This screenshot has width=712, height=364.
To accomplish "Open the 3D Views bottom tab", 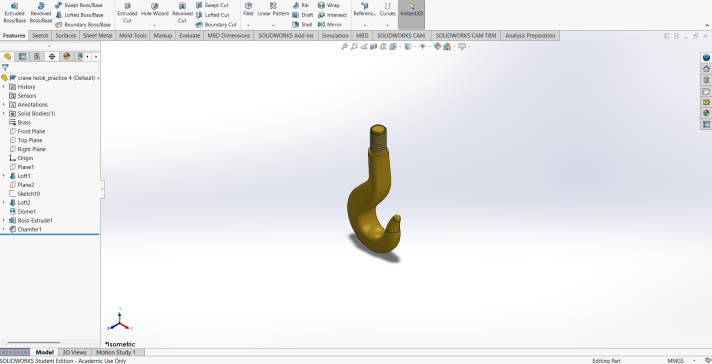I will (74, 352).
